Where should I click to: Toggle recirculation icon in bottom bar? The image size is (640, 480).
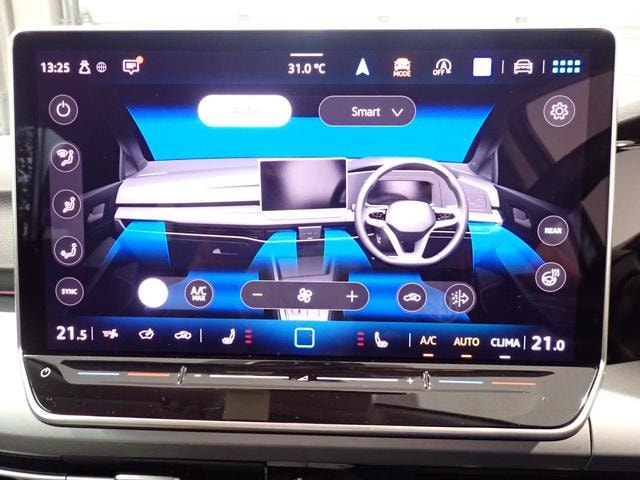[182, 336]
